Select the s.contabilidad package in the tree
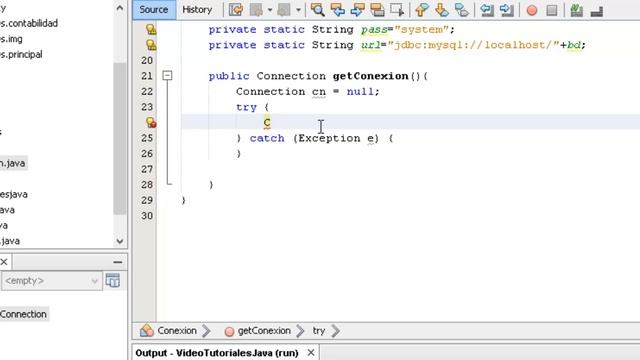 pos(29,23)
